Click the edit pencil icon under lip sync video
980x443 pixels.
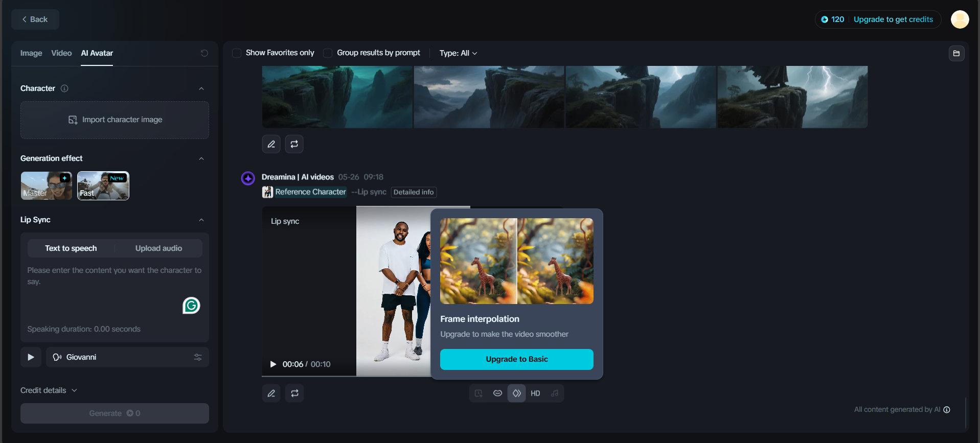271,393
